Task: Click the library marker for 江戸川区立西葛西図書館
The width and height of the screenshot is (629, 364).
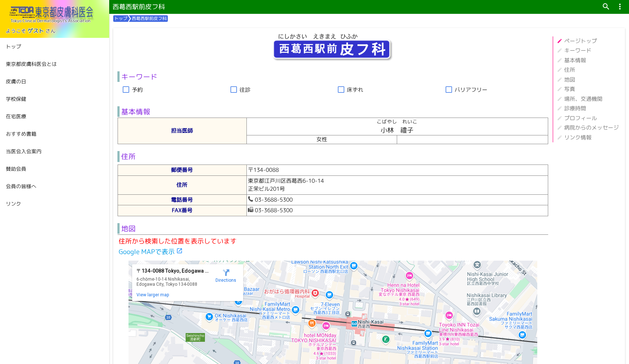Action: 477,311
